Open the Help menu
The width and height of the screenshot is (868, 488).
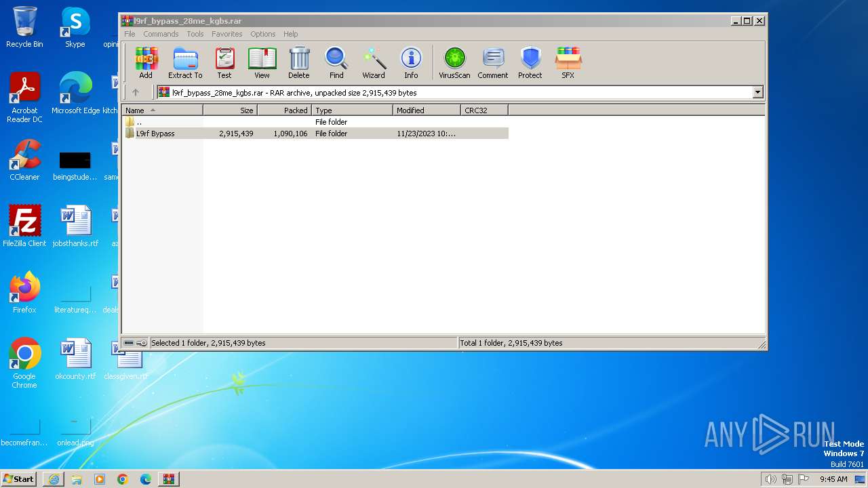(x=291, y=34)
